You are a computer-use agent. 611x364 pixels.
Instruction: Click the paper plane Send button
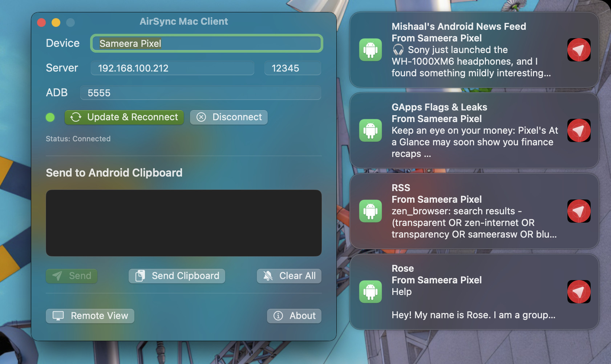(x=72, y=276)
